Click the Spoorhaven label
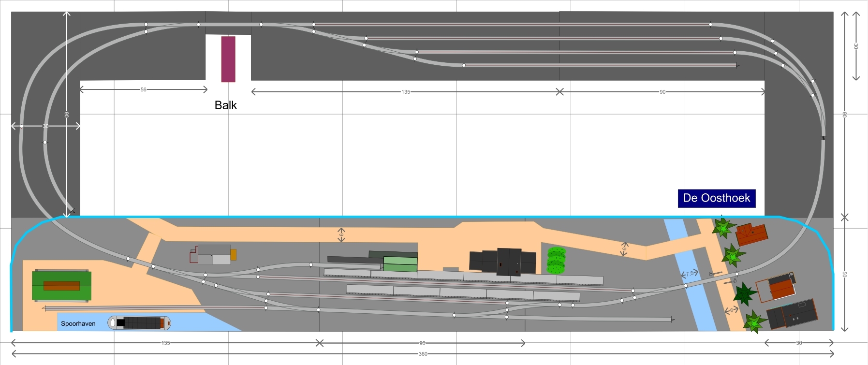Screen dimensions: 868x365 pyautogui.click(x=78, y=323)
